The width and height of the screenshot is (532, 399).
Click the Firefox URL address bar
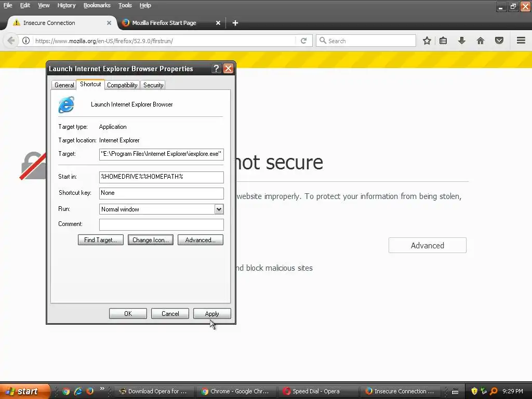[165, 41]
